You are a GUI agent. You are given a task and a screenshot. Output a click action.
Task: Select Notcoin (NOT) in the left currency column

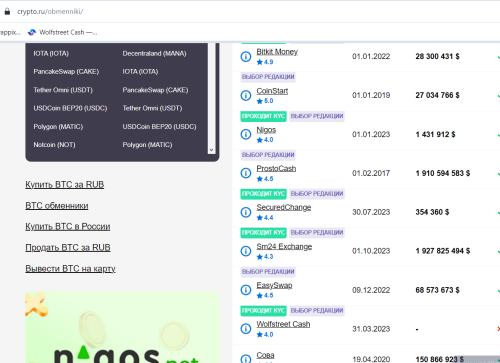pyautogui.click(x=54, y=145)
